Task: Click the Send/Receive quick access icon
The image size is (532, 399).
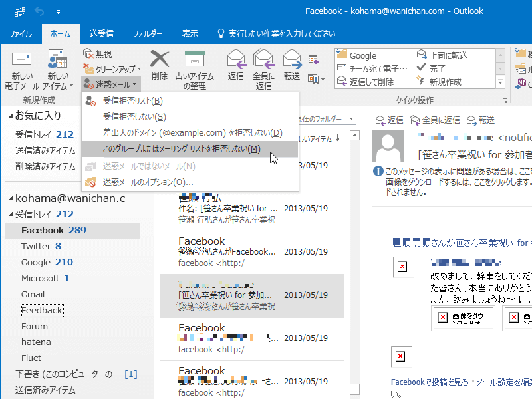Action: tap(20, 12)
